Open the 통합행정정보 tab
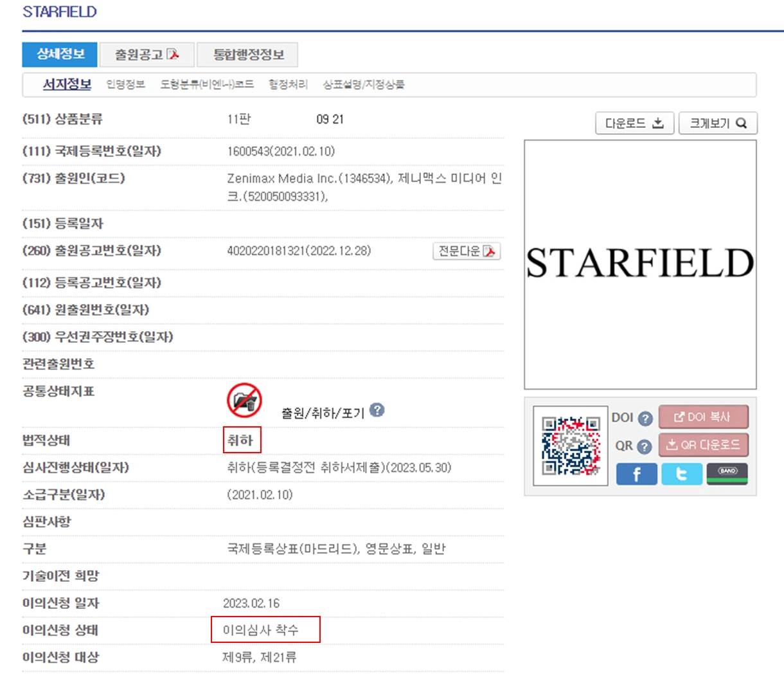The image size is (784, 695). point(247,55)
